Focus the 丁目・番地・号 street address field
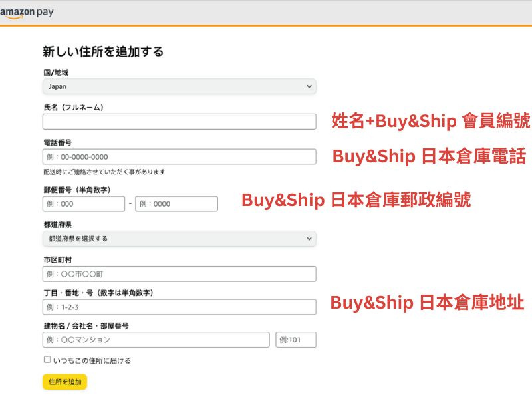The height and width of the screenshot is (399, 532). point(179,307)
